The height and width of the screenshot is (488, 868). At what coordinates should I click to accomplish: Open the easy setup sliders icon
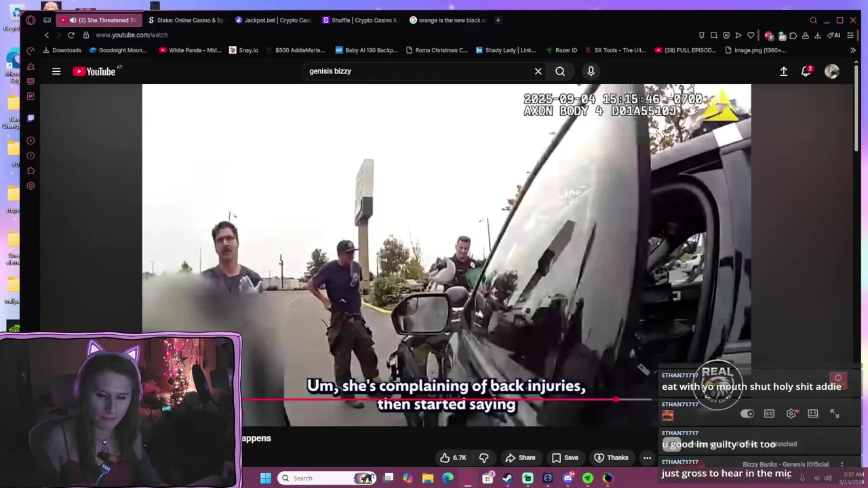pos(850,35)
